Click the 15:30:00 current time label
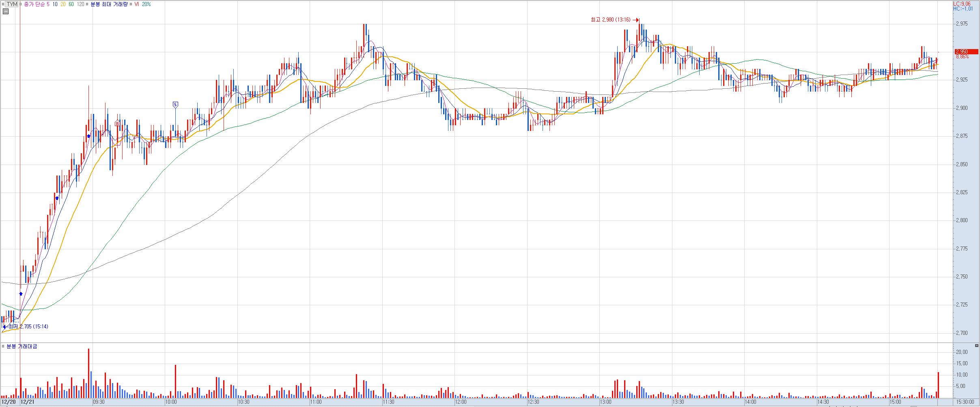980x407 pixels. pyautogui.click(x=965, y=402)
